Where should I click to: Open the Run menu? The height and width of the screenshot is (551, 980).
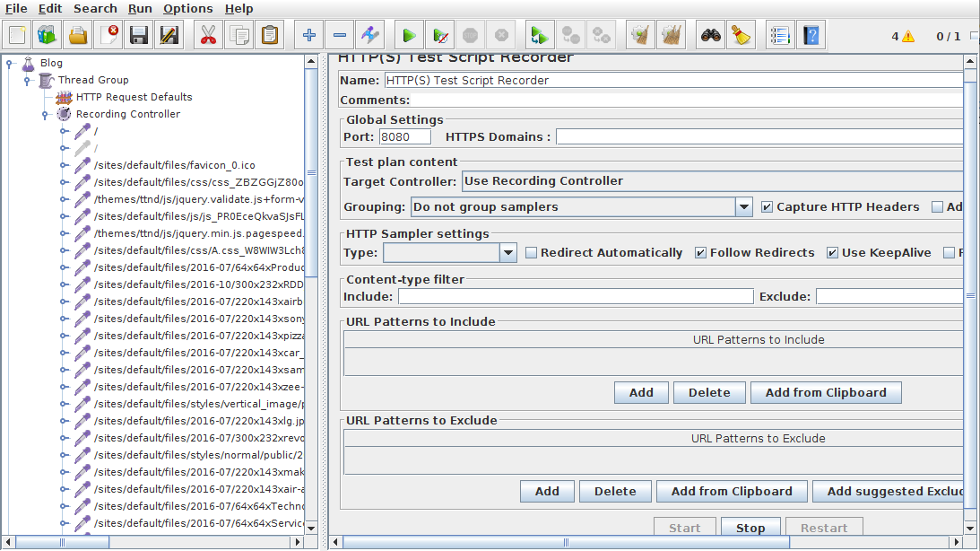point(140,9)
